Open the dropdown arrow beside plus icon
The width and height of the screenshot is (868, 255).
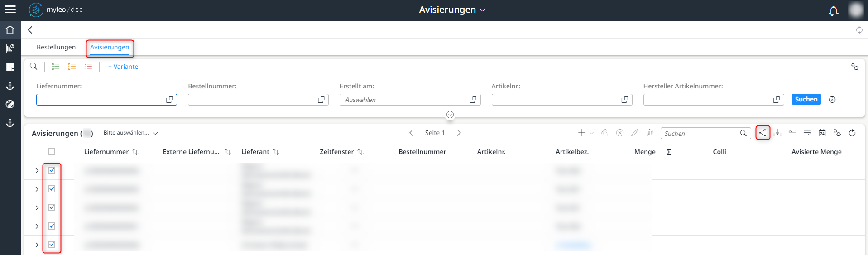(x=591, y=133)
